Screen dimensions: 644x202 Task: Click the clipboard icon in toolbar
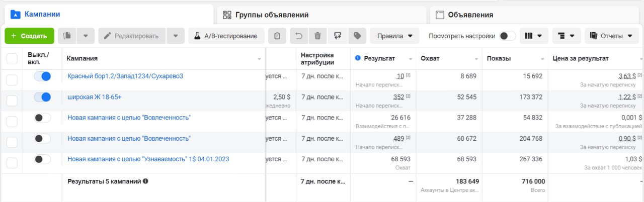[x=277, y=36]
